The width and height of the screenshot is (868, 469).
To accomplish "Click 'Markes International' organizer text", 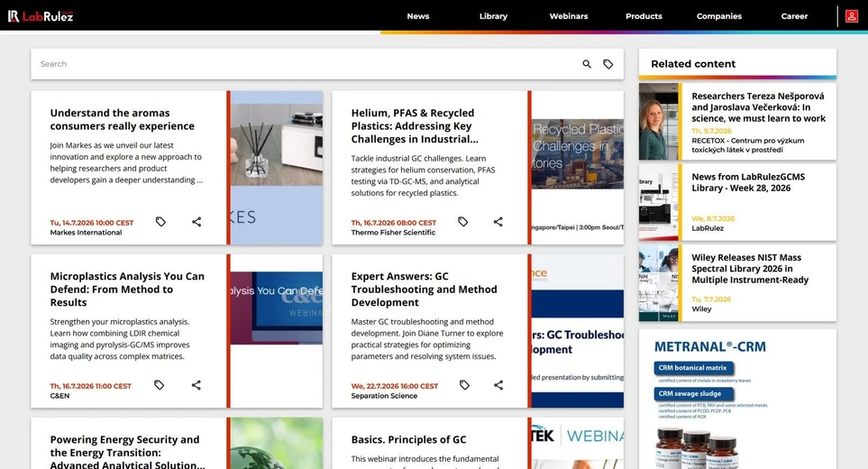I will pyautogui.click(x=86, y=233).
